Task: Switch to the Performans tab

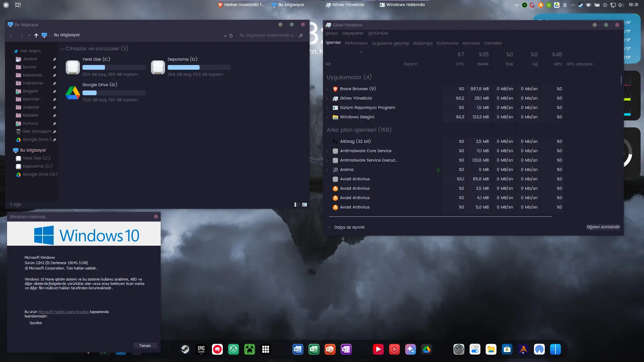Action: [356, 43]
